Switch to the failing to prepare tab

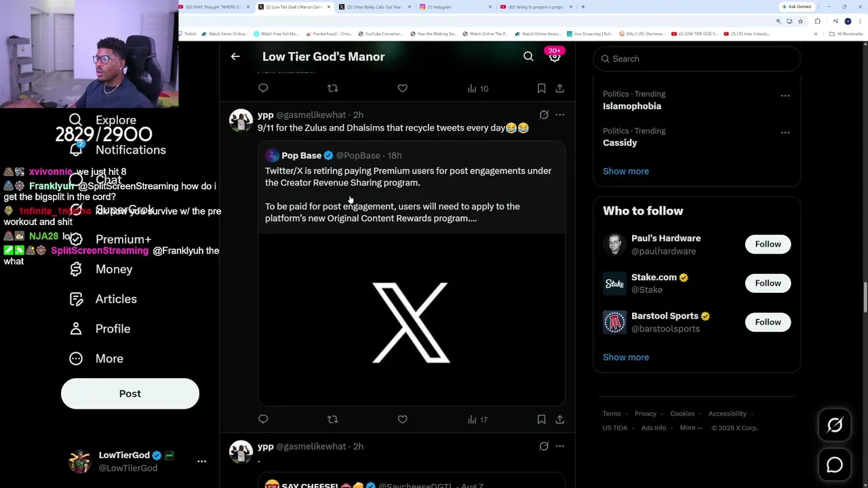pos(536,7)
